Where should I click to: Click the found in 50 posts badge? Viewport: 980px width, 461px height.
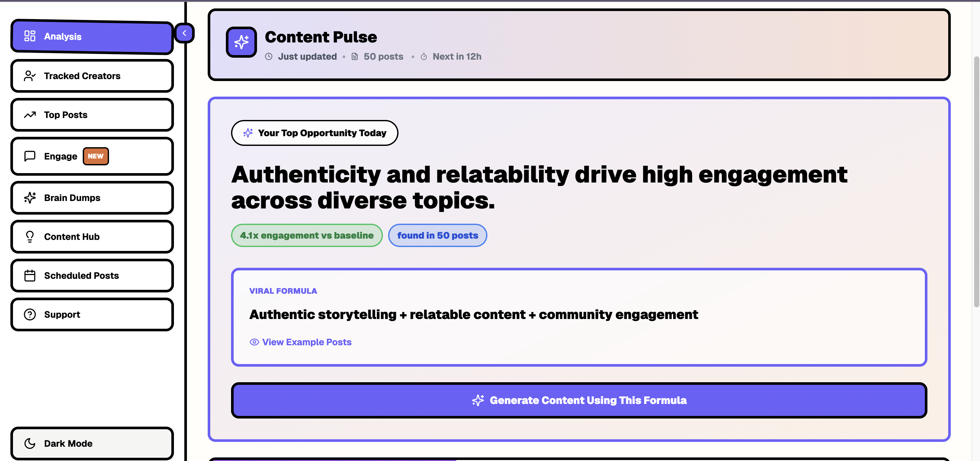point(437,235)
